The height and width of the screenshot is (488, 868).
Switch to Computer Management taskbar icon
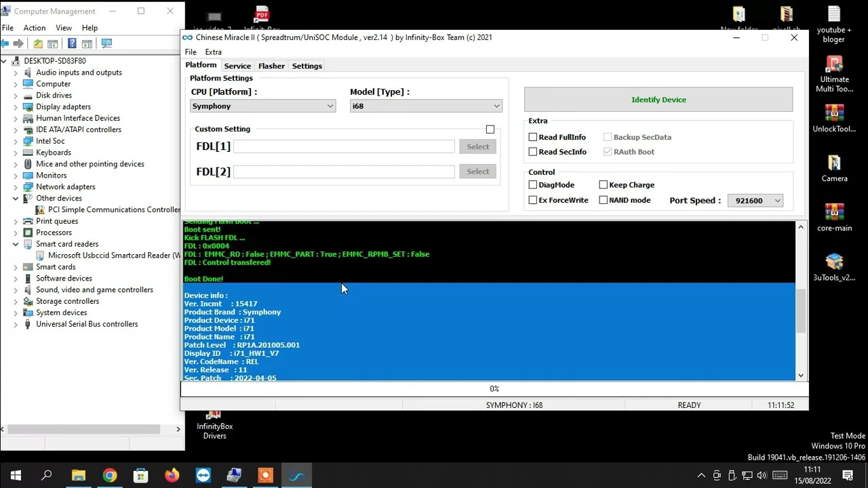click(x=235, y=476)
